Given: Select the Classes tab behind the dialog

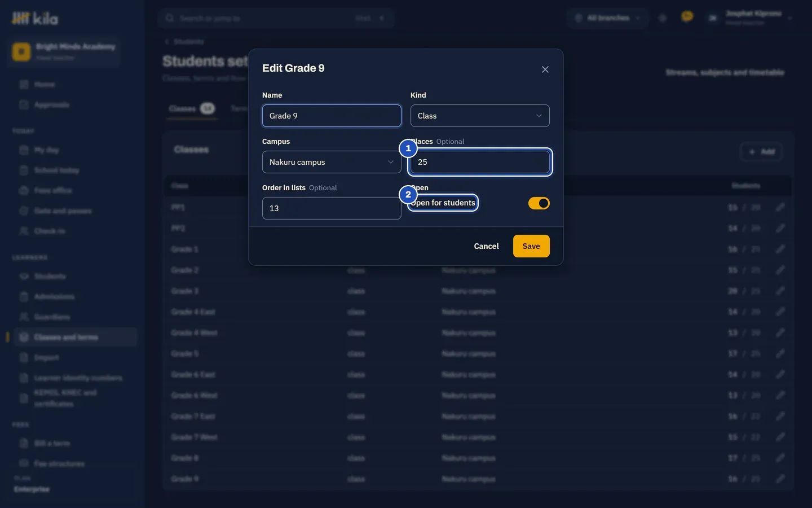Looking at the screenshot, I should 192,108.
